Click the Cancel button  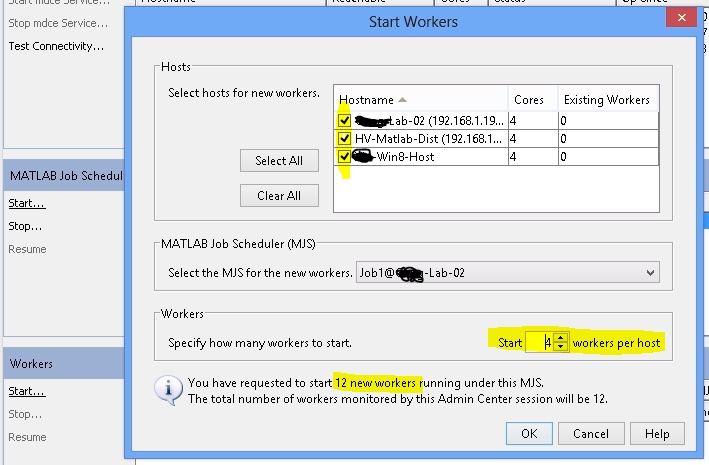point(591,434)
